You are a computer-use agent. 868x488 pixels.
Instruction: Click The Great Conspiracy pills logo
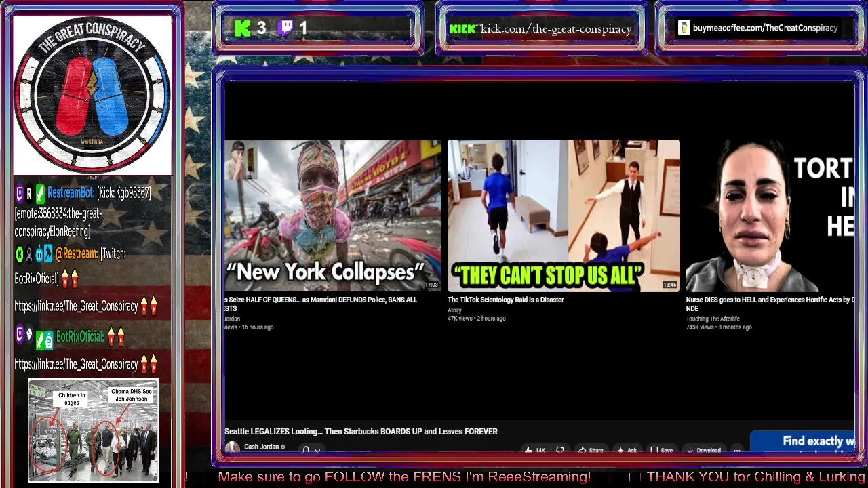93,94
